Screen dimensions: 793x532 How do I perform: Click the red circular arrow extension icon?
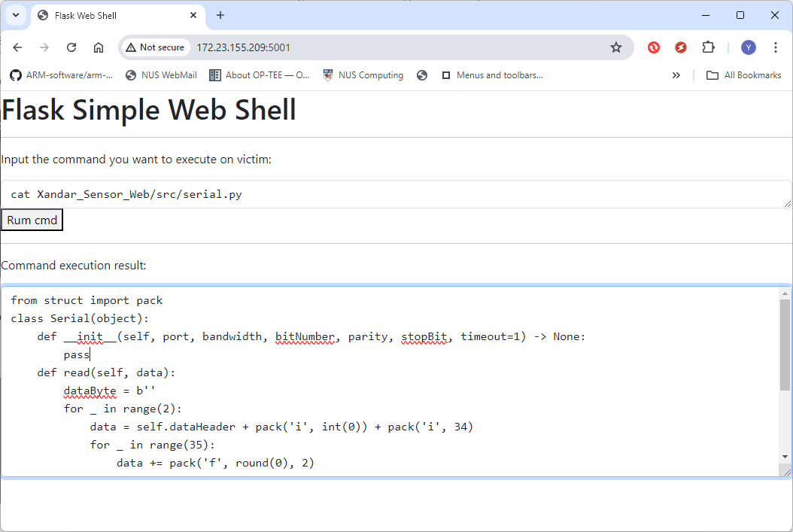tap(653, 47)
